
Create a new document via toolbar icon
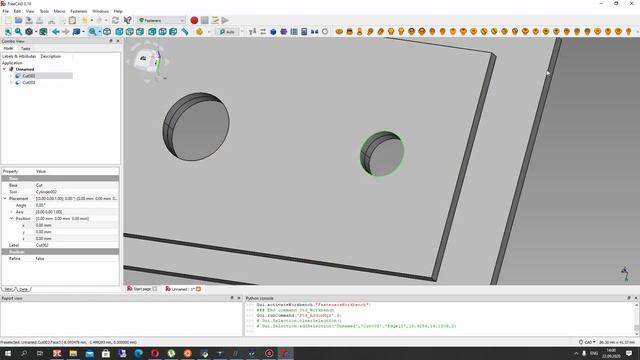(8, 20)
